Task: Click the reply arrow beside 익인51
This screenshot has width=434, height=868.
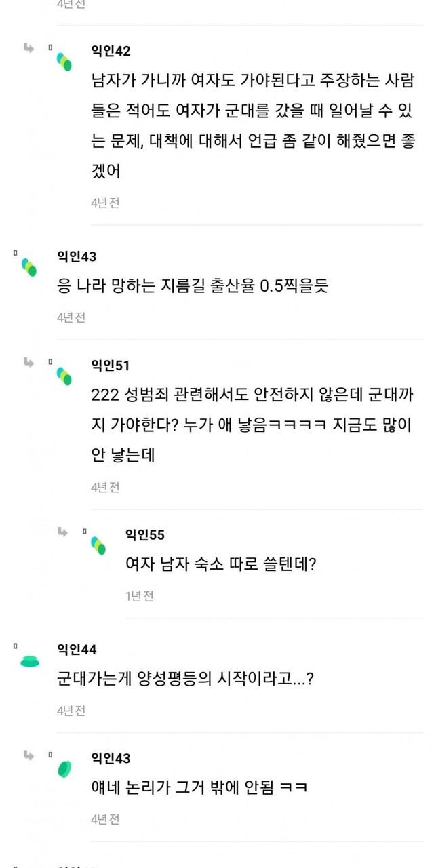Action: point(28,362)
